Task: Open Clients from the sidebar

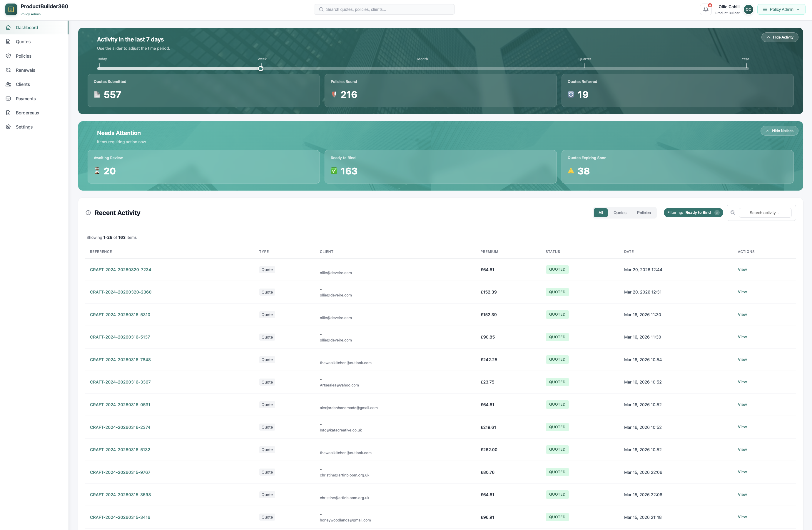Action: (x=34, y=84)
